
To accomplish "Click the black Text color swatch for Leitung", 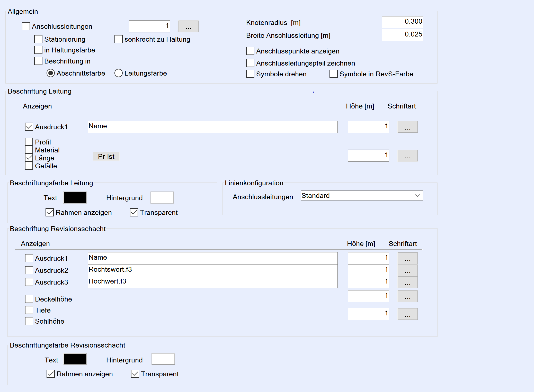I will (x=75, y=198).
